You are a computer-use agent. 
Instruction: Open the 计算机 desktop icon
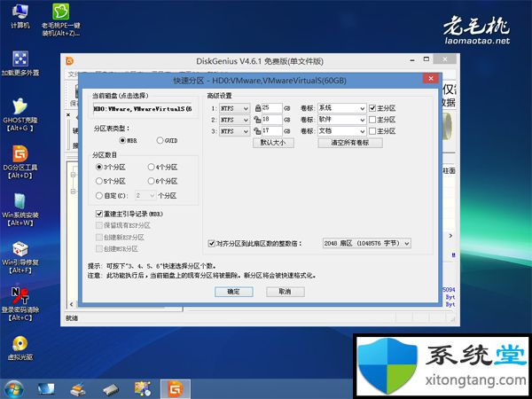(x=20, y=16)
